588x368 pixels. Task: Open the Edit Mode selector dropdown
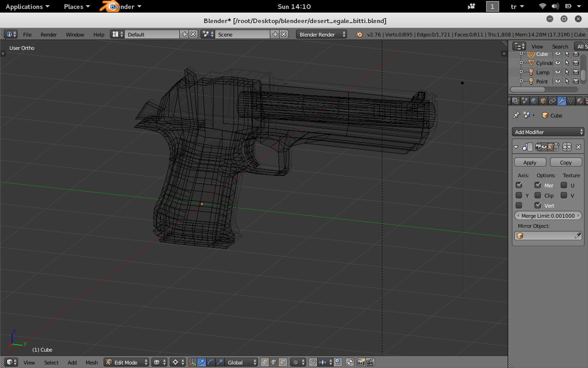pos(126,362)
